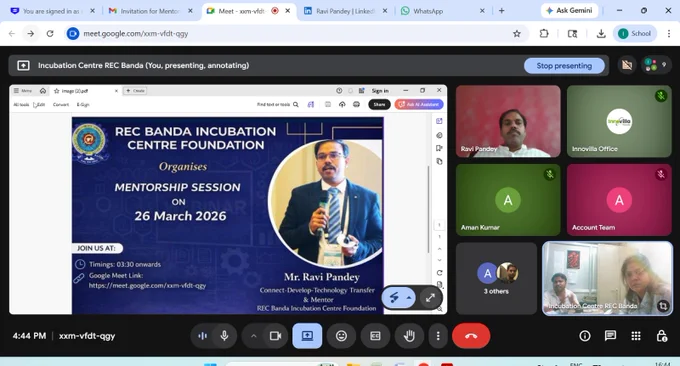
Task: Click Acrobat save icon in toolbar
Action: 328,105
